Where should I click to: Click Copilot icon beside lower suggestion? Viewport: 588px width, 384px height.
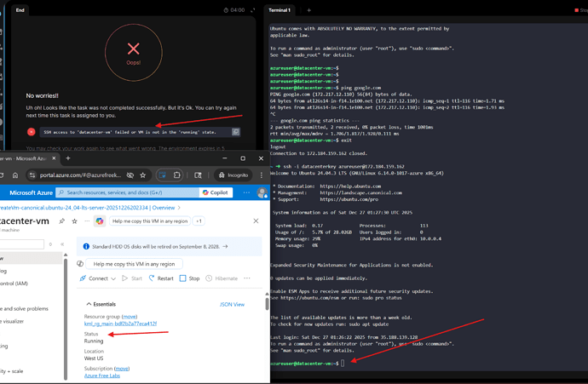coord(80,264)
